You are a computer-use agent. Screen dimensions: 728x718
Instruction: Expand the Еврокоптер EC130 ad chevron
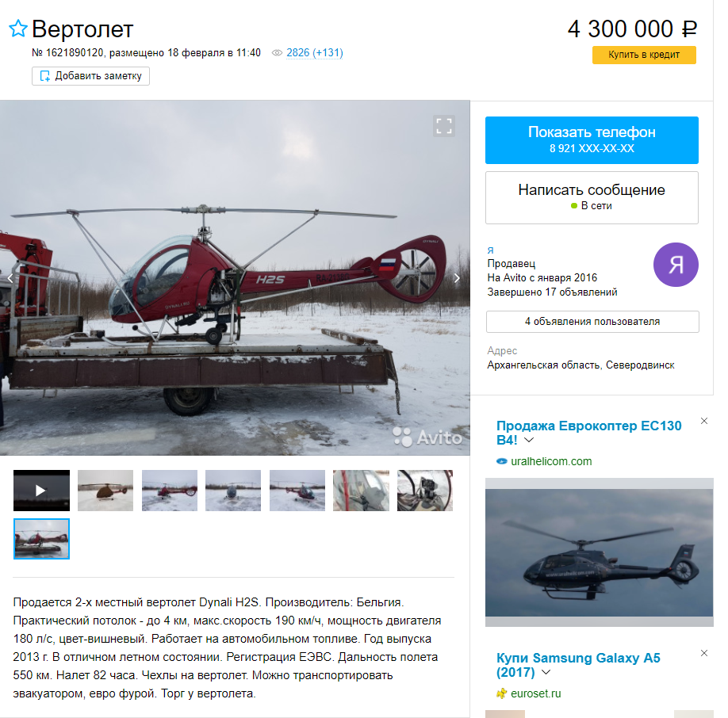tap(529, 440)
